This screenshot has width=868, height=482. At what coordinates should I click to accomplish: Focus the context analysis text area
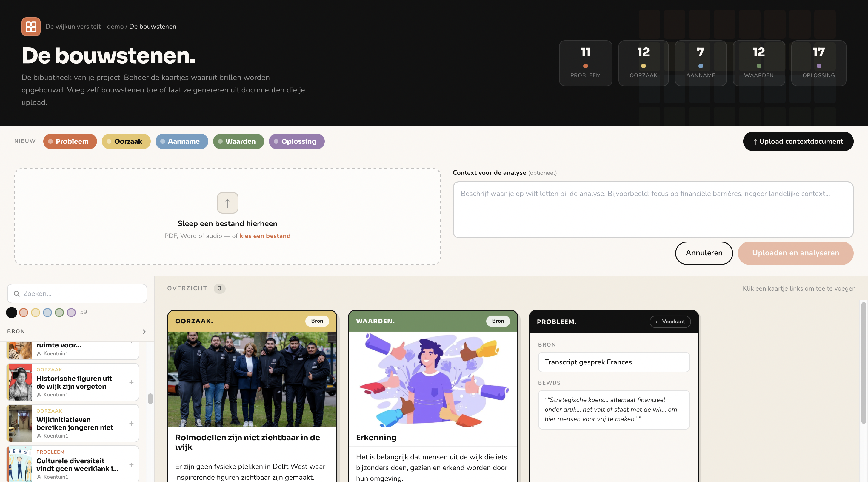point(653,210)
